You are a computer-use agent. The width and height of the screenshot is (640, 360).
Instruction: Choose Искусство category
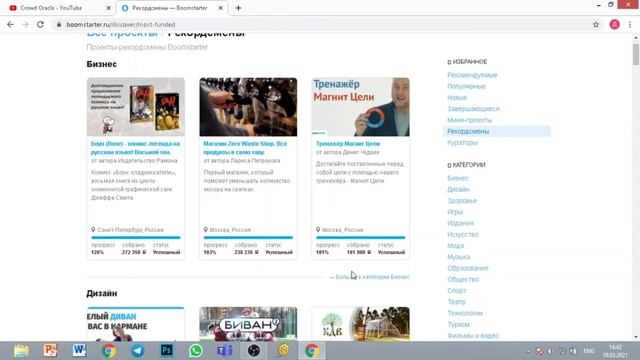(462, 234)
